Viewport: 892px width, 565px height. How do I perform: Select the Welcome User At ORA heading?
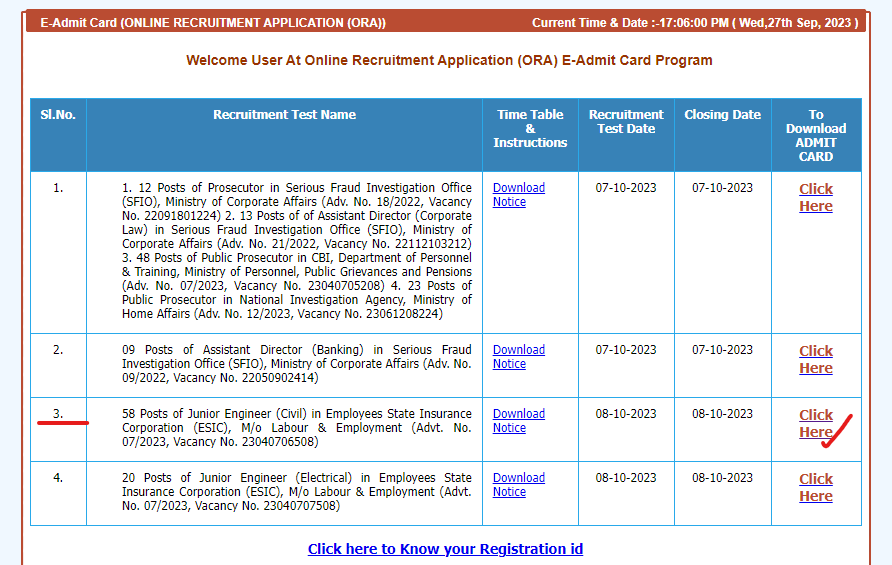point(449,60)
